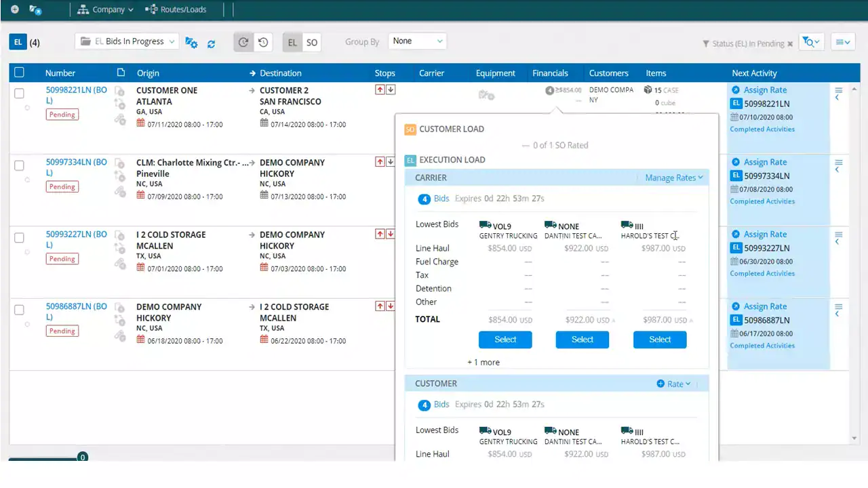868x488 pixels.
Task: Open load 50998221LN (BOL) link
Action: point(77,95)
